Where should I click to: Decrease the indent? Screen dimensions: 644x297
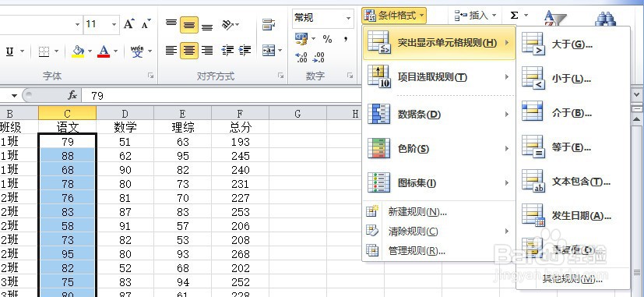tap(227, 51)
